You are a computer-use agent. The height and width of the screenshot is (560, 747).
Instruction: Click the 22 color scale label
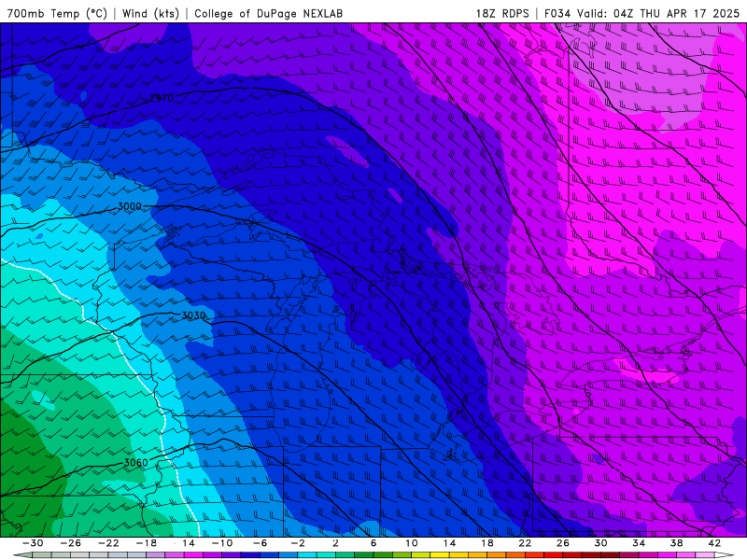[525, 543]
